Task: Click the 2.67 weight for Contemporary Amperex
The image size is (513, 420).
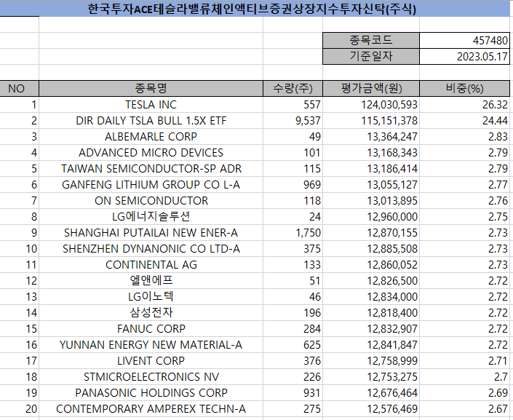Action: click(464, 410)
